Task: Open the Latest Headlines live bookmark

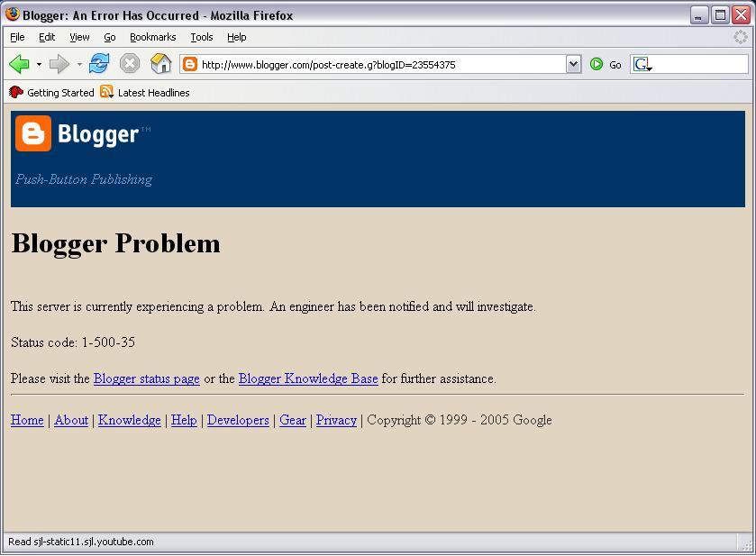Action: click(145, 93)
